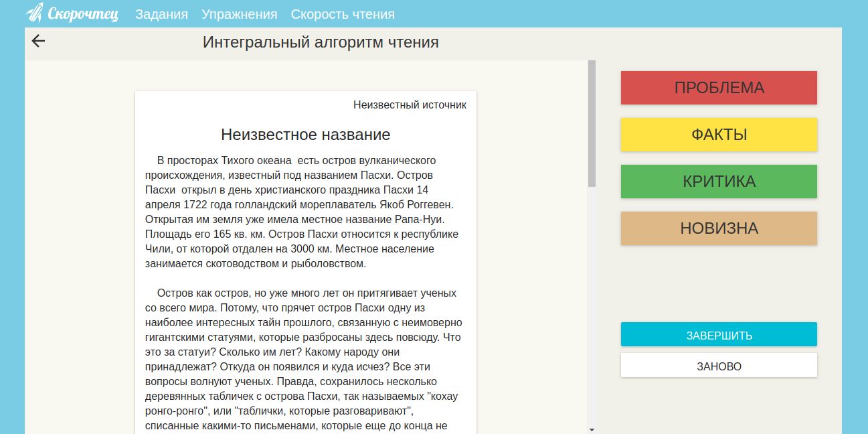Screen dimensions: 868x434
Task: Click the paragraph starting with Остров как остров
Action: (x=301, y=355)
